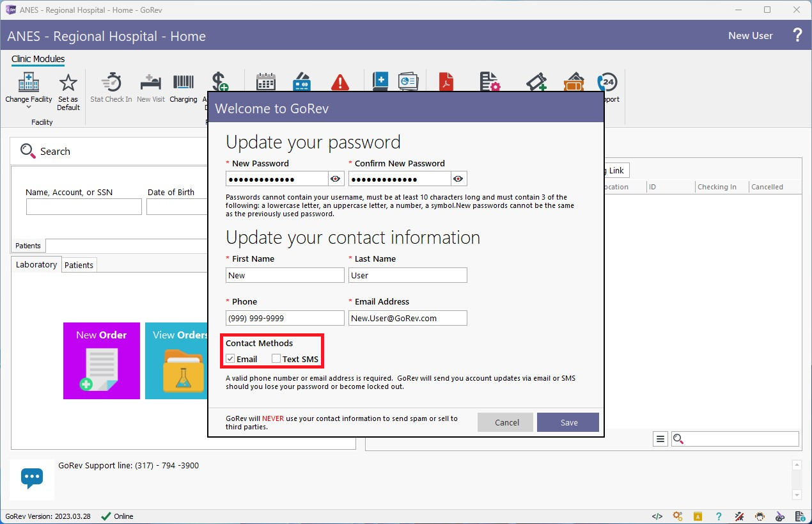Show the Confirm New Password characters
812x524 pixels.
[x=459, y=179]
